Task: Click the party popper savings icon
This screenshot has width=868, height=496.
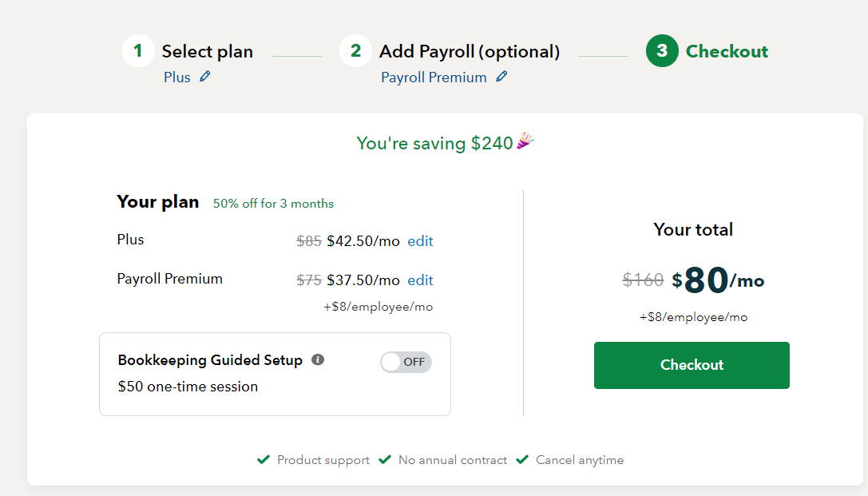Action: point(525,141)
